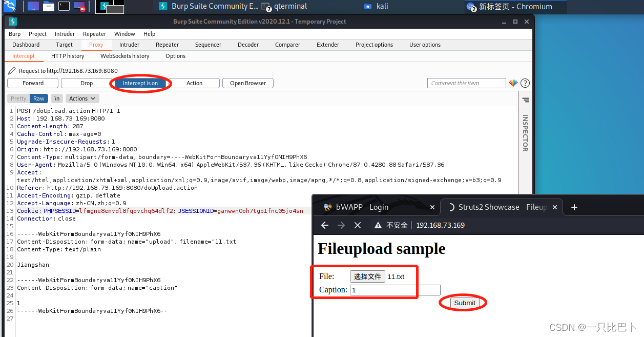644x337 pixels.
Task: Open a new browser tab
Action: (574, 207)
